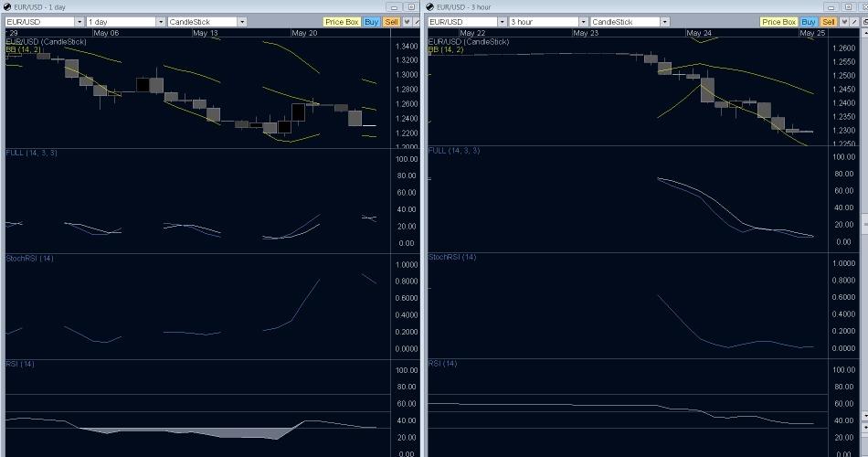Maximize the EUR/USD 3 hour window
This screenshot has width=868, height=457.
coord(849,7)
